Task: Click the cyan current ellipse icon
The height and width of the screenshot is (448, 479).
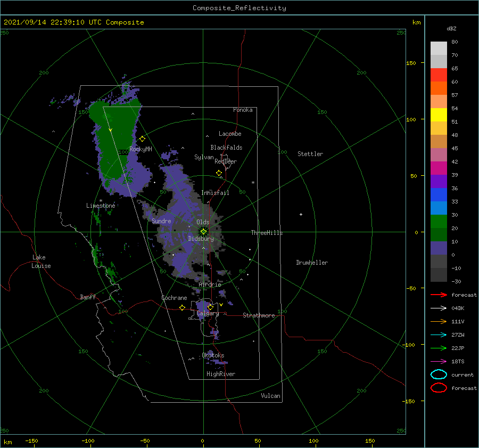Action: (439, 374)
